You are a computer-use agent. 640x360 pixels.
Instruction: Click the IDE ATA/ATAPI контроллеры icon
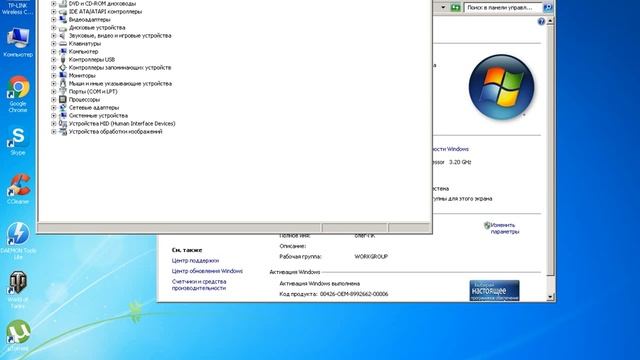pyautogui.click(x=63, y=12)
